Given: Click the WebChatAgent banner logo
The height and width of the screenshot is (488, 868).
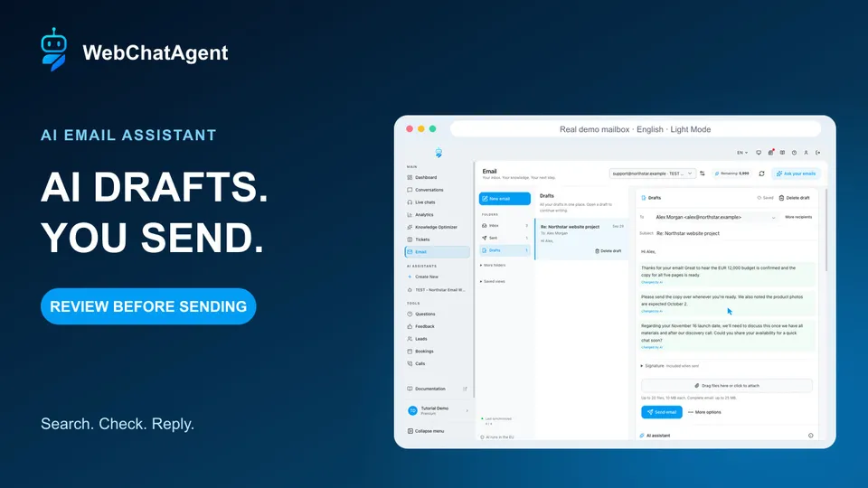Looking at the screenshot, I should click(135, 50).
